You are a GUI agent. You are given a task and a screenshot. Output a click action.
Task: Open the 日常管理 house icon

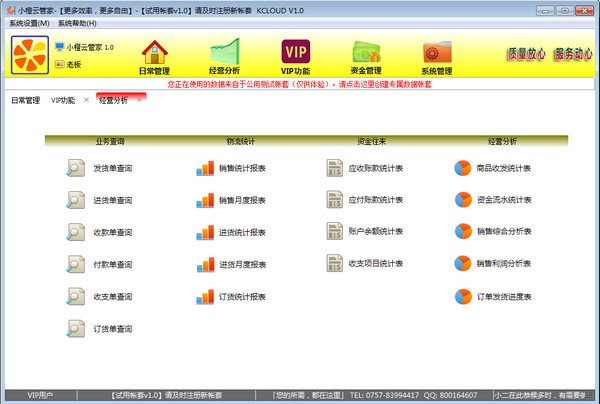point(155,52)
